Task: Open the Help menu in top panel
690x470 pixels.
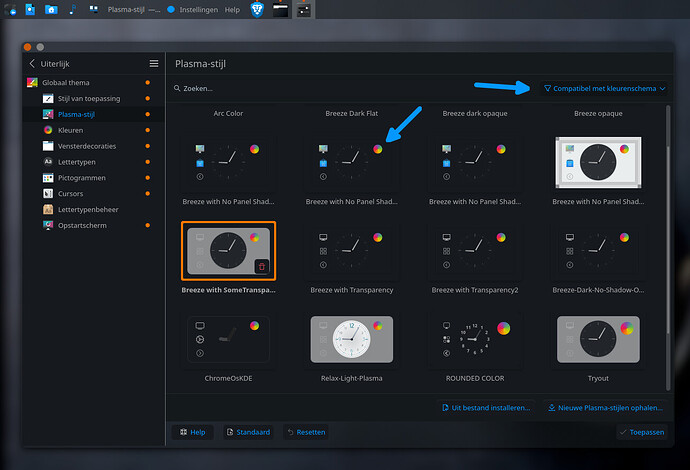Action: click(232, 10)
